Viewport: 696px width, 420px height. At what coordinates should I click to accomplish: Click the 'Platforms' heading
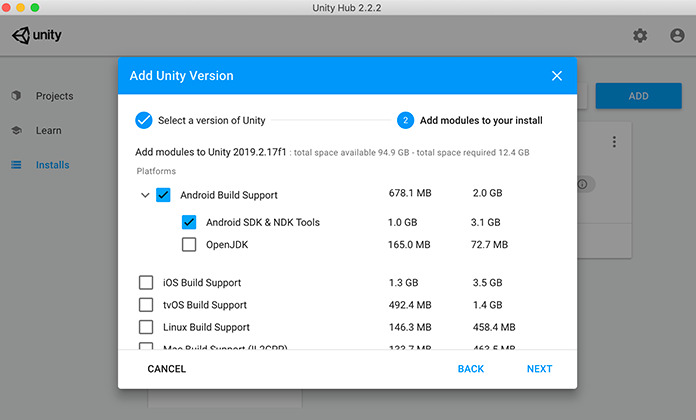click(x=156, y=171)
